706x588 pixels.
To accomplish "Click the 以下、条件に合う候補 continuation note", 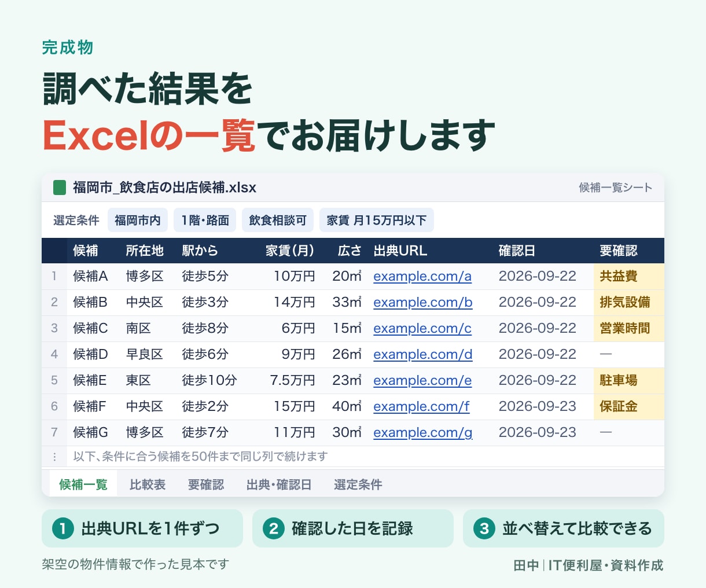I will [200, 457].
